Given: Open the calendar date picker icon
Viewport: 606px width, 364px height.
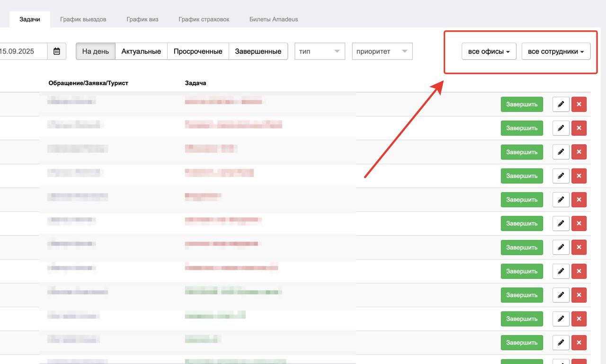Looking at the screenshot, I should (x=57, y=52).
